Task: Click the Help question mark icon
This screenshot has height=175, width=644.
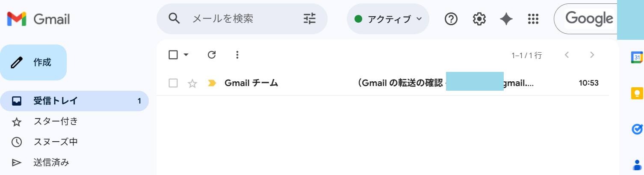Action: (451, 19)
